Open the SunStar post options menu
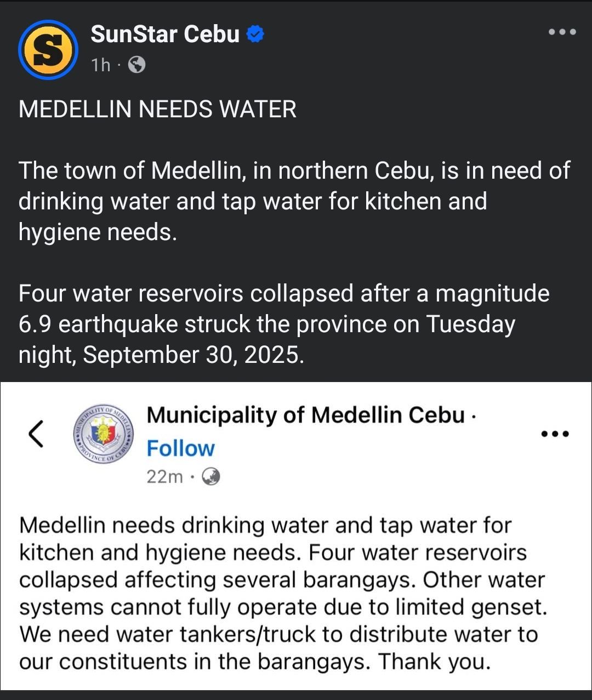Screen dimensions: 592x700 (562, 32)
